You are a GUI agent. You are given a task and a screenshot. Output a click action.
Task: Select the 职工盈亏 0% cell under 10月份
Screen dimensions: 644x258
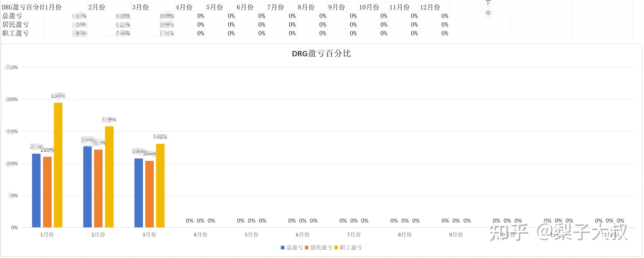[x=373, y=33]
